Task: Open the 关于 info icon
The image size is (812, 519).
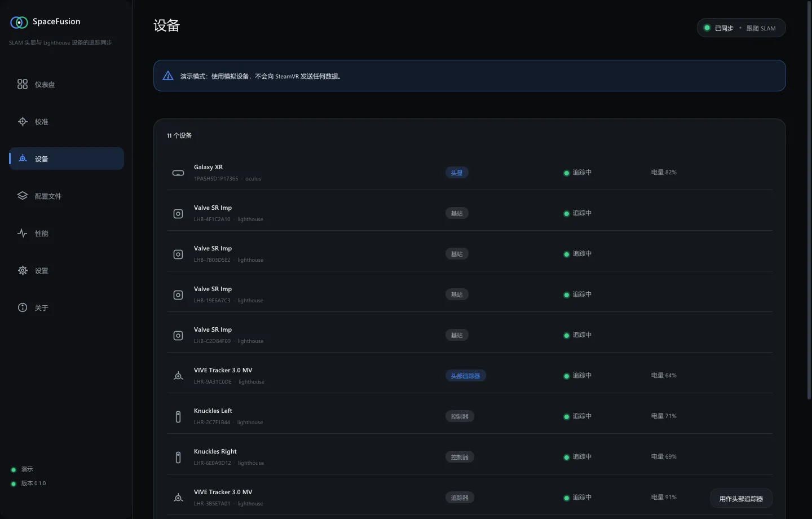Action: pos(23,308)
